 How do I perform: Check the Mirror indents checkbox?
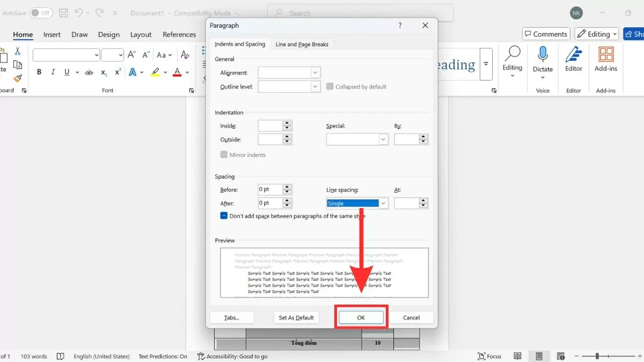pos(224,155)
